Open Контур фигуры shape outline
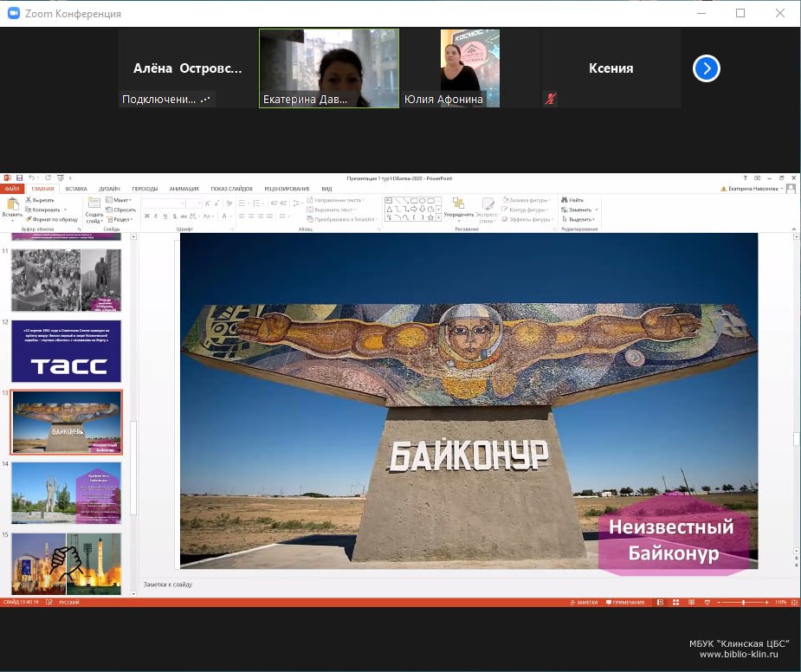 click(526, 210)
